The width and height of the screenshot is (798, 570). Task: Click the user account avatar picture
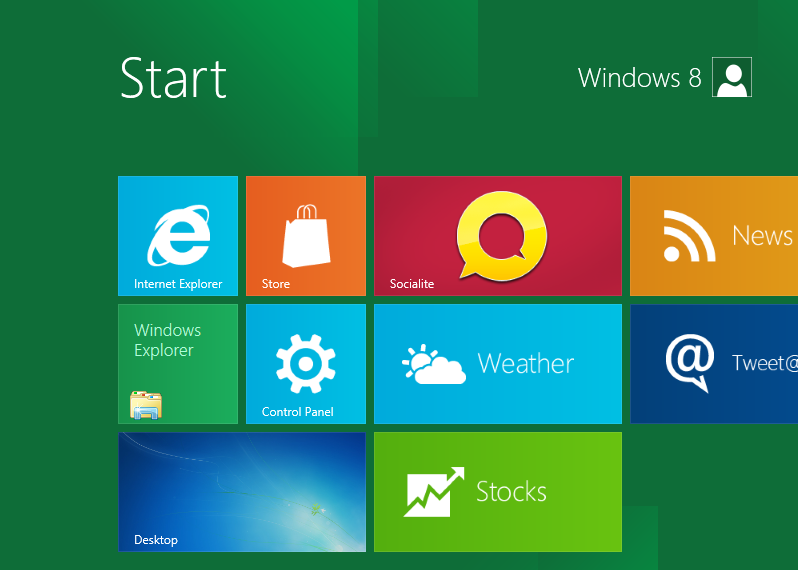click(732, 77)
